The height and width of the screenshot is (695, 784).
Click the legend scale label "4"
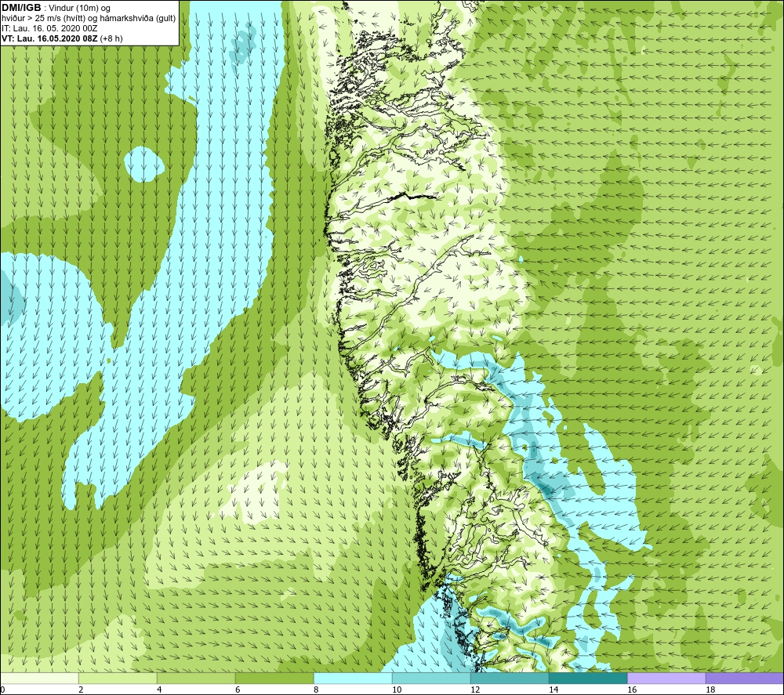159,690
